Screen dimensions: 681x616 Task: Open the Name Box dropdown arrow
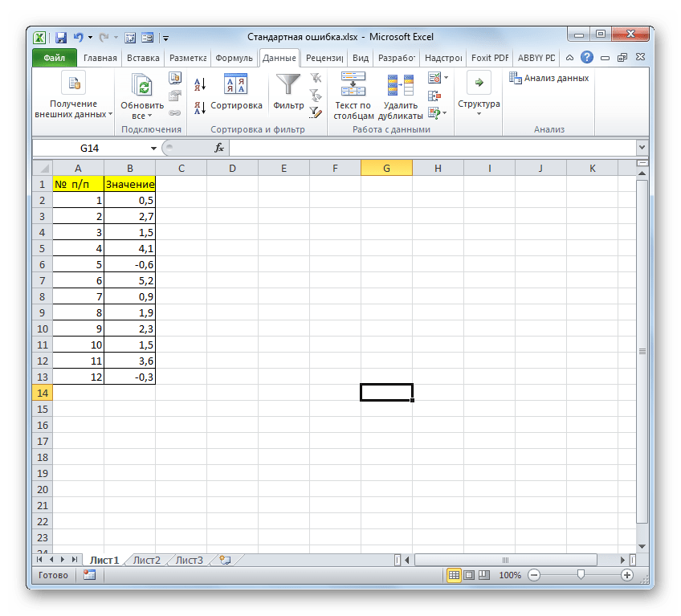(153, 149)
